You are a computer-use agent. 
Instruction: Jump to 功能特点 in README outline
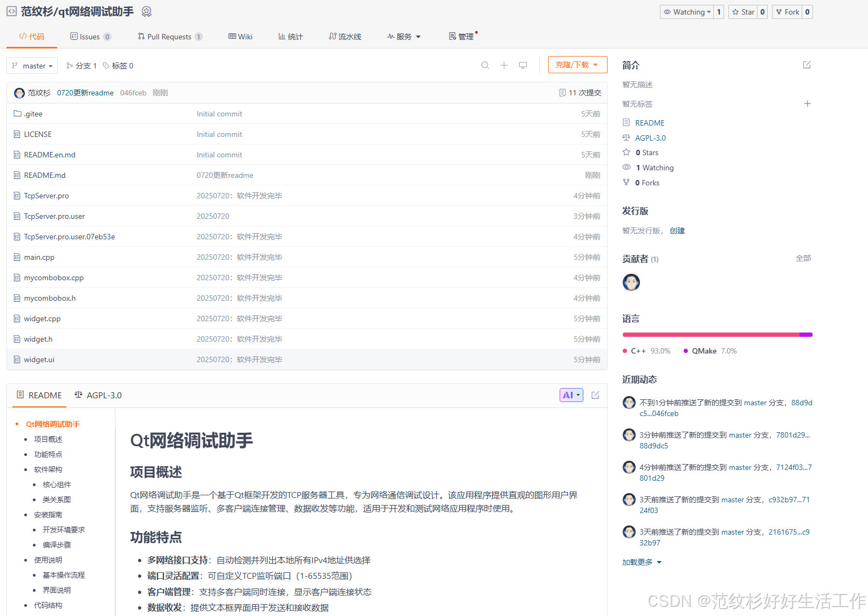point(48,454)
